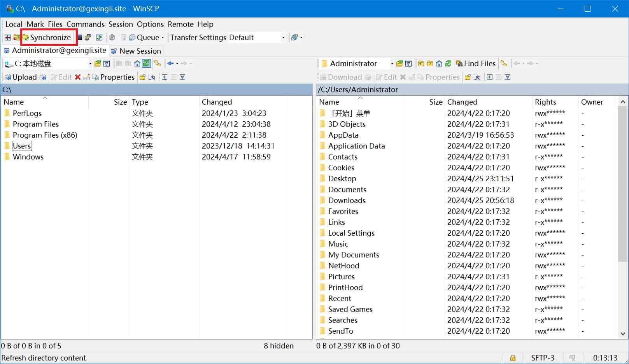
Task: Open the Commands menu
Action: click(85, 24)
